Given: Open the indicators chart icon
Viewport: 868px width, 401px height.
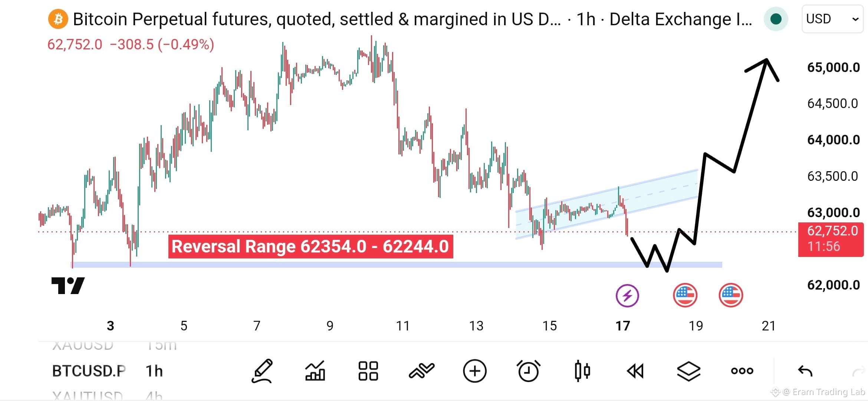Looking at the screenshot, I should coord(315,371).
